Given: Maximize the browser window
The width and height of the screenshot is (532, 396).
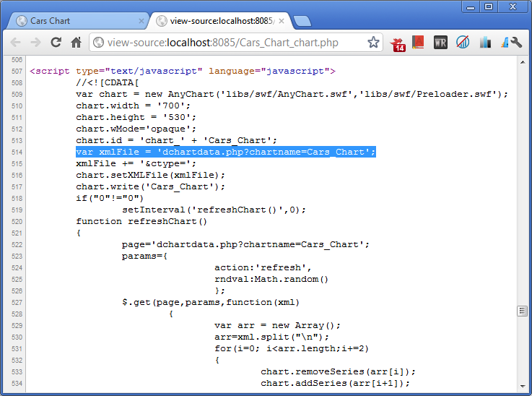Looking at the screenshot, I should [x=489, y=7].
